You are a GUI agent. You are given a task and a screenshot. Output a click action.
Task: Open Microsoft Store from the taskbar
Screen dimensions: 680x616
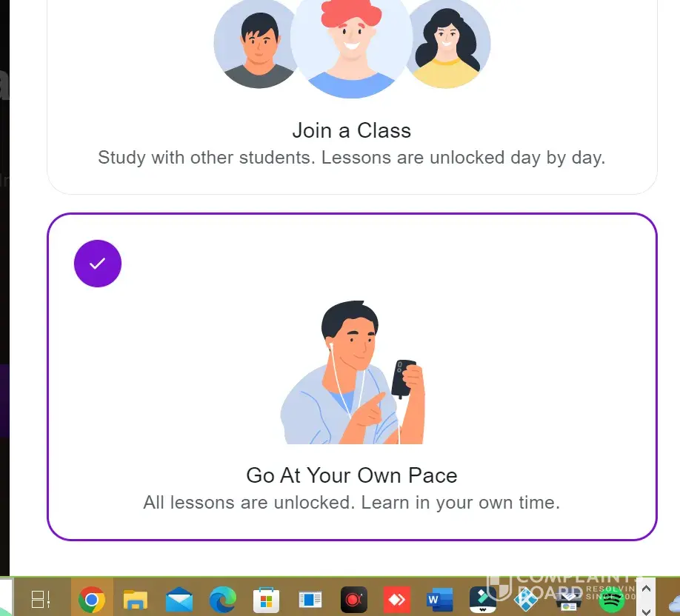(266, 600)
